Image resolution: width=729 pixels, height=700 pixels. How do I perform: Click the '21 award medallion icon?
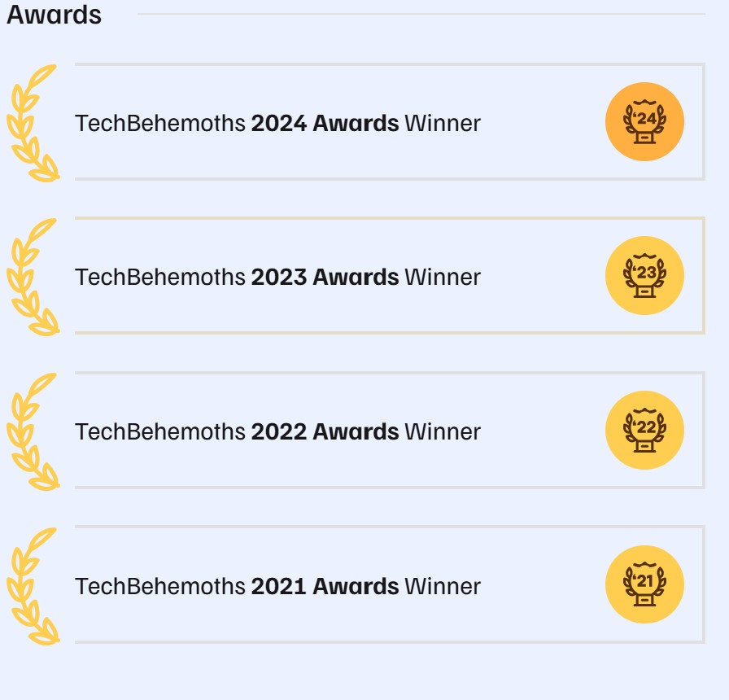tap(644, 583)
